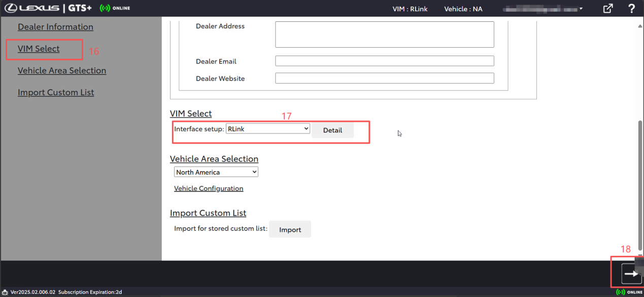
Task: Click into the Dealer Email field
Action: coord(384,61)
